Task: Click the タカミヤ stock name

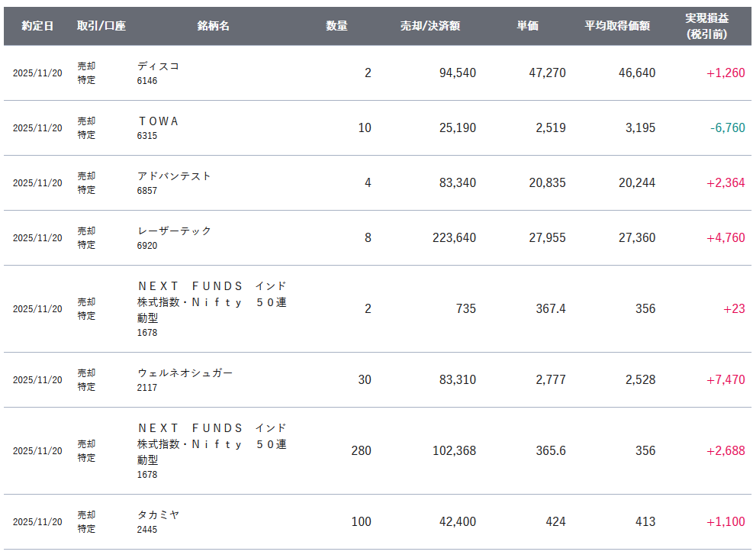Action: 158,515
